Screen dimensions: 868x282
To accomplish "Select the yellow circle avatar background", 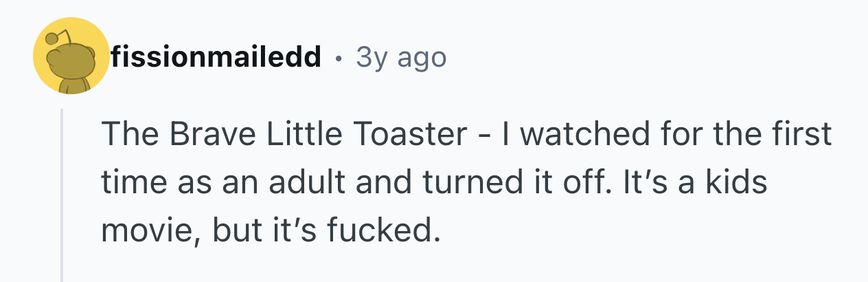I will pyautogui.click(x=71, y=56).
